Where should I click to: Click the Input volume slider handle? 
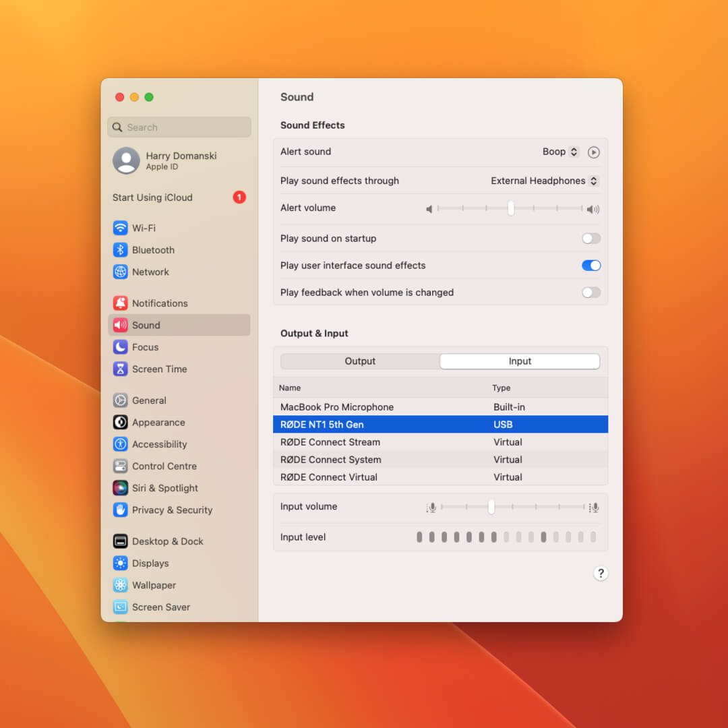491,507
